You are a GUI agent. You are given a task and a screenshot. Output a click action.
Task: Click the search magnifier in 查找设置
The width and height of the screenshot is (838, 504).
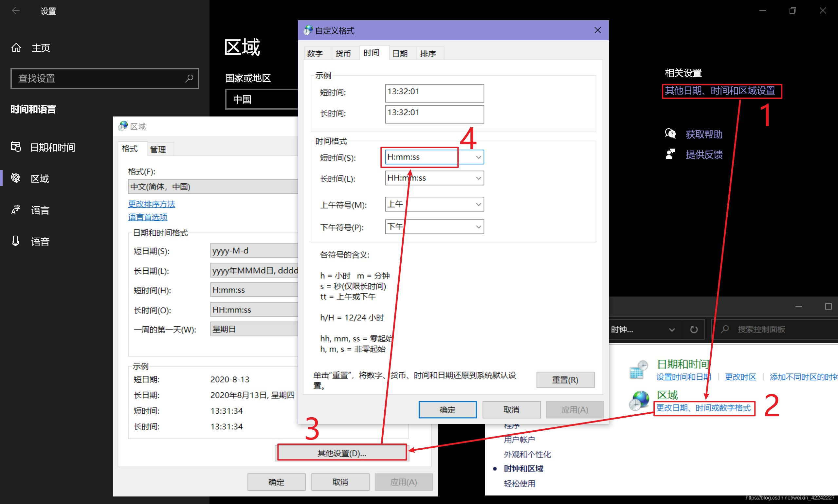coord(189,79)
